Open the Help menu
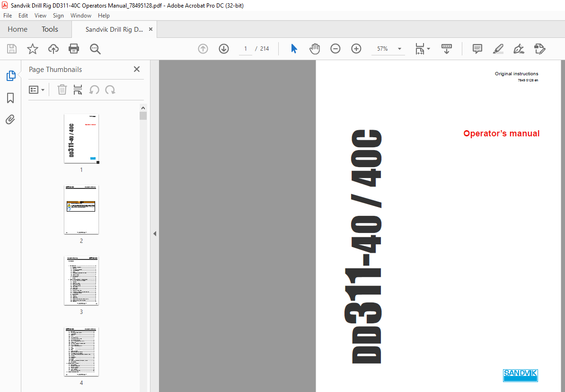This screenshot has height=392, width=565. [x=104, y=16]
